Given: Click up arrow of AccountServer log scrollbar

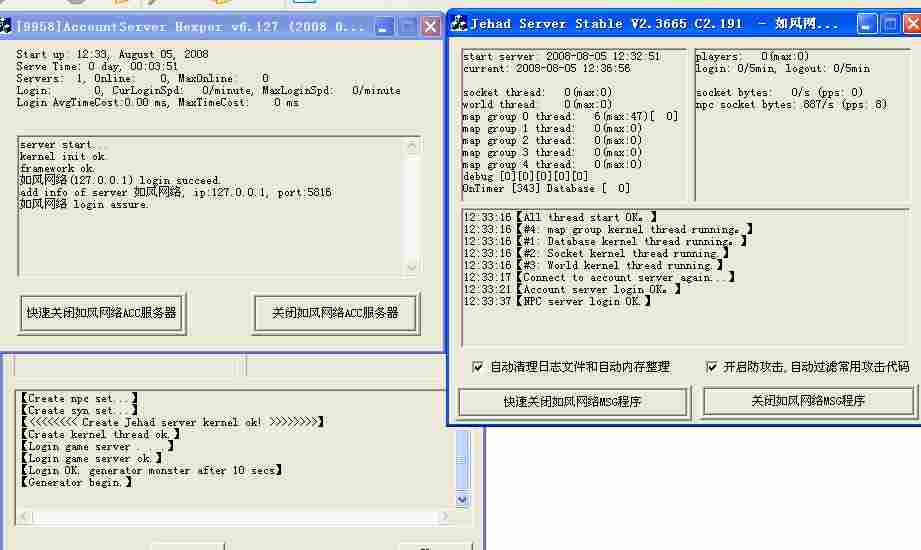Looking at the screenshot, I should [x=412, y=146].
